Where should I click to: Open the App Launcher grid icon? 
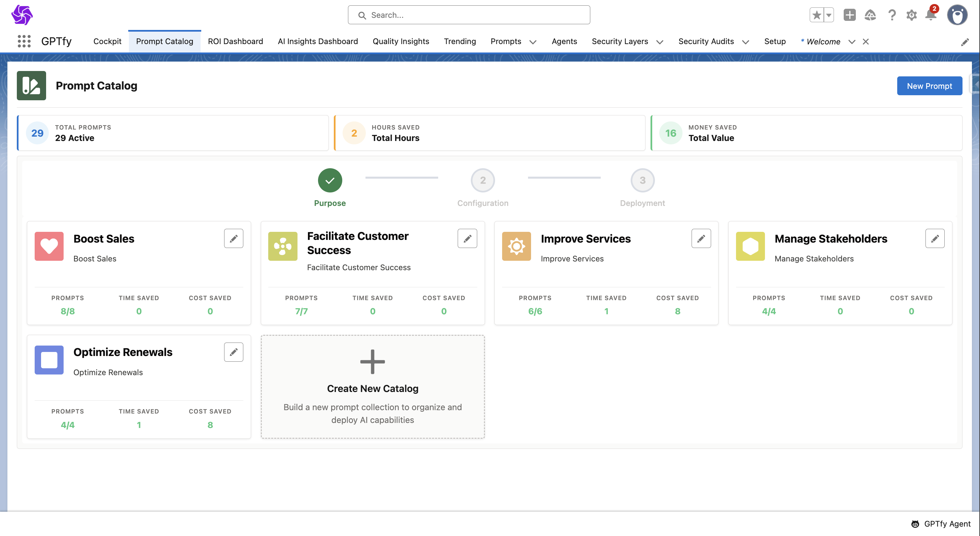[x=24, y=41]
